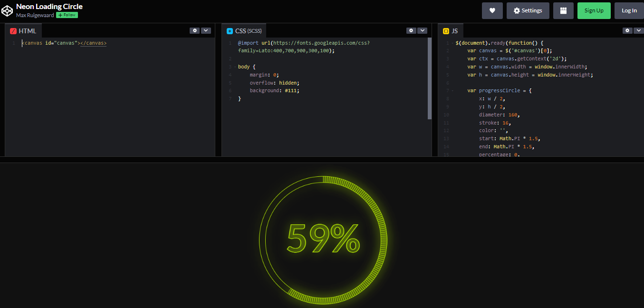Click the yellow JS panel icon
Viewport: 644px width, 308px height.
(x=446, y=30)
